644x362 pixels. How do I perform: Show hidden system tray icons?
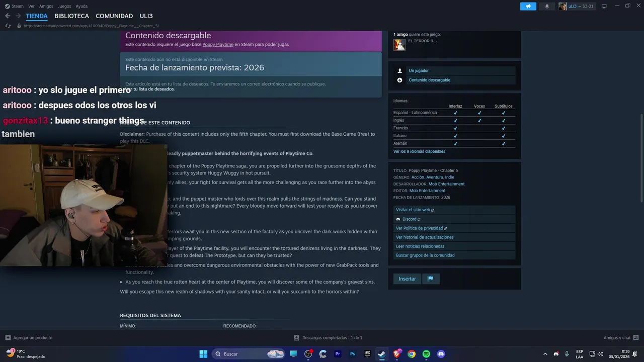point(545,354)
